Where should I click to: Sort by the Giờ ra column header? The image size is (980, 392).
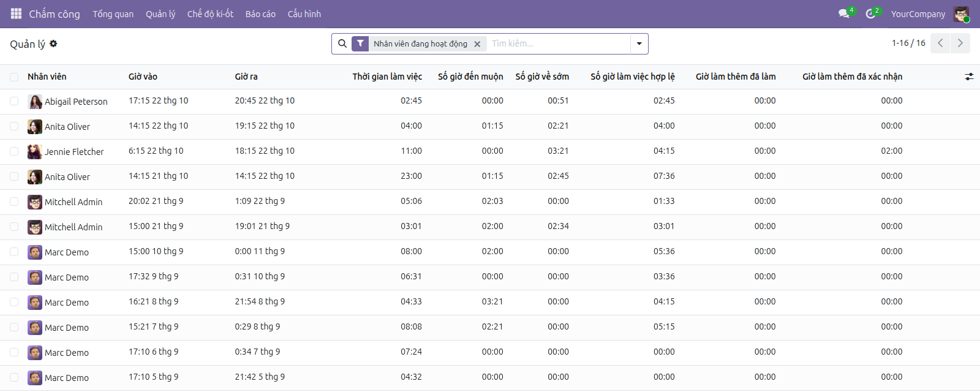[246, 77]
